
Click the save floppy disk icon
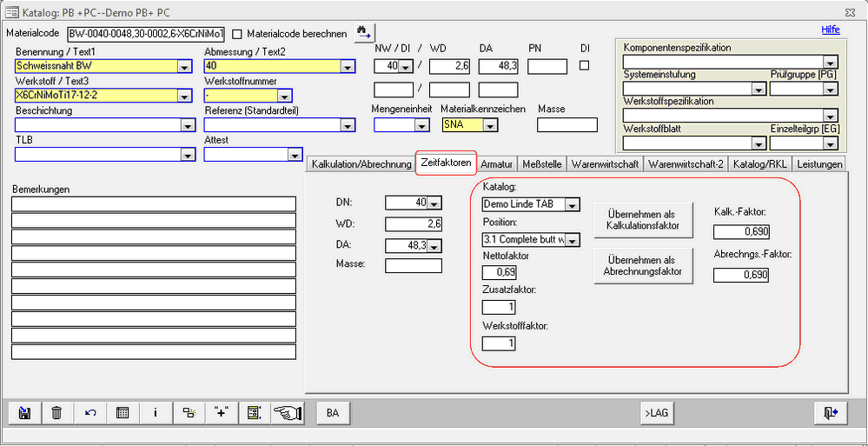pyautogui.click(x=23, y=413)
